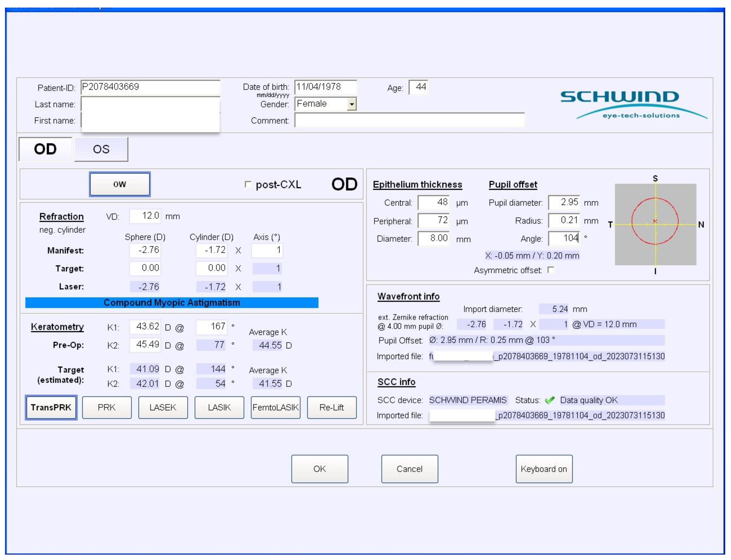
Task: Turn the on-screen keyboard on
Action: pyautogui.click(x=544, y=469)
